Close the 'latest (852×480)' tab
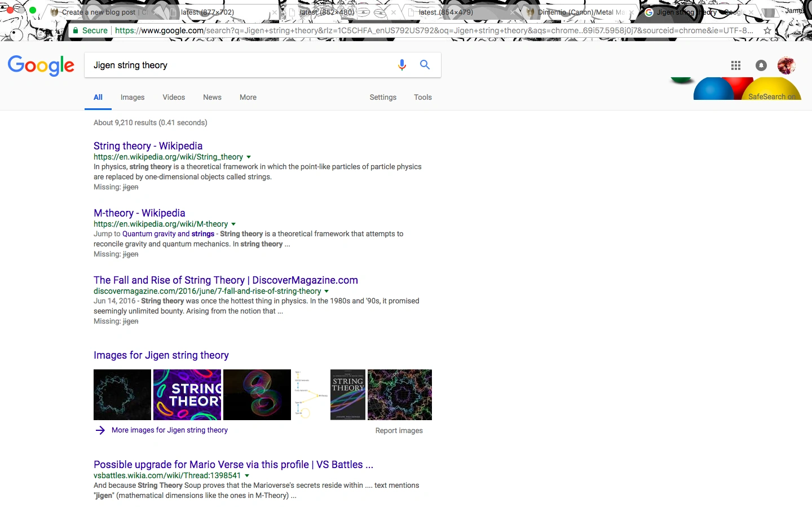This screenshot has width=812, height=507. pyautogui.click(x=394, y=12)
